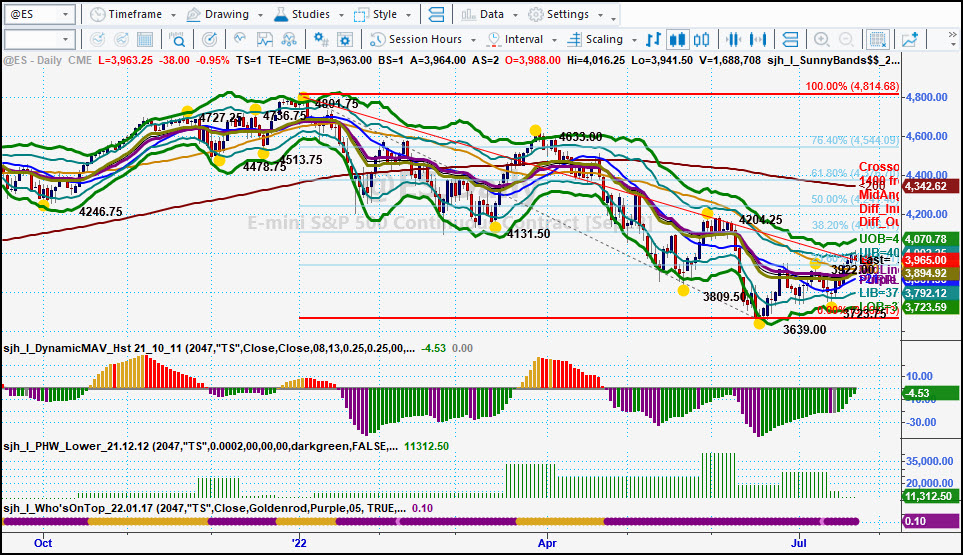Click the Timeframe clock icon

97,14
